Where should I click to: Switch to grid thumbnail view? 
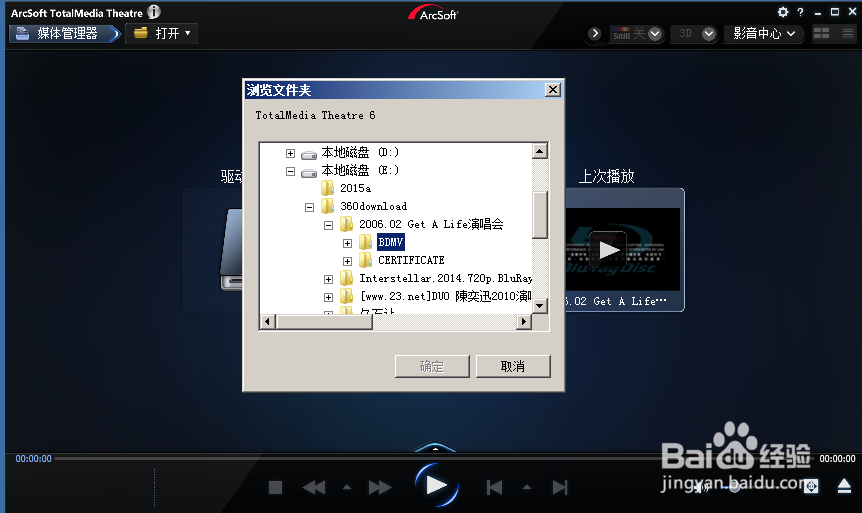tap(821, 34)
